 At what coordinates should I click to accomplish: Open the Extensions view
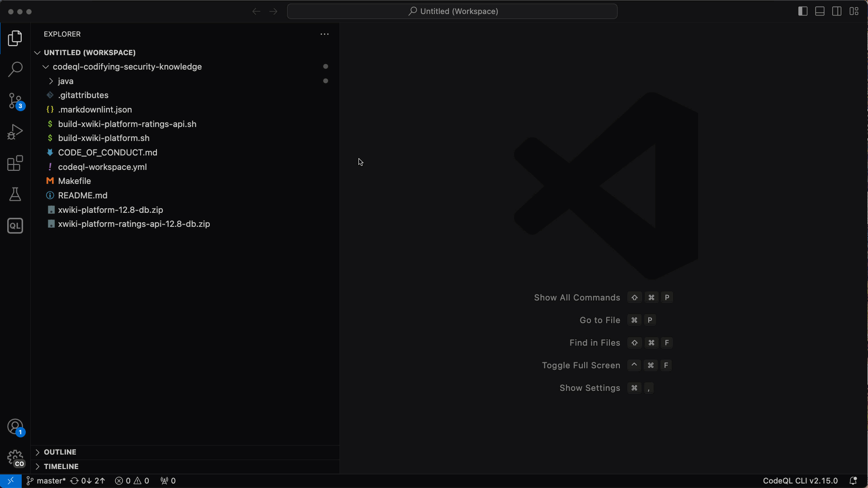coord(15,163)
